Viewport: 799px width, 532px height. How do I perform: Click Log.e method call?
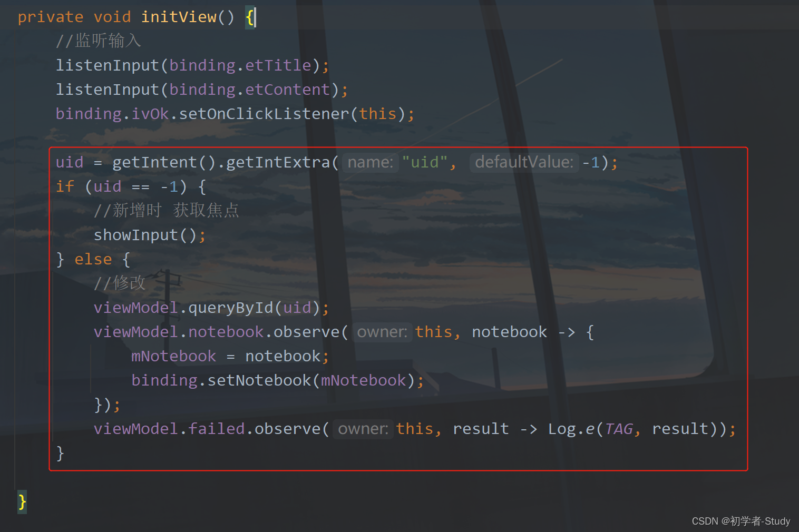[571, 429]
